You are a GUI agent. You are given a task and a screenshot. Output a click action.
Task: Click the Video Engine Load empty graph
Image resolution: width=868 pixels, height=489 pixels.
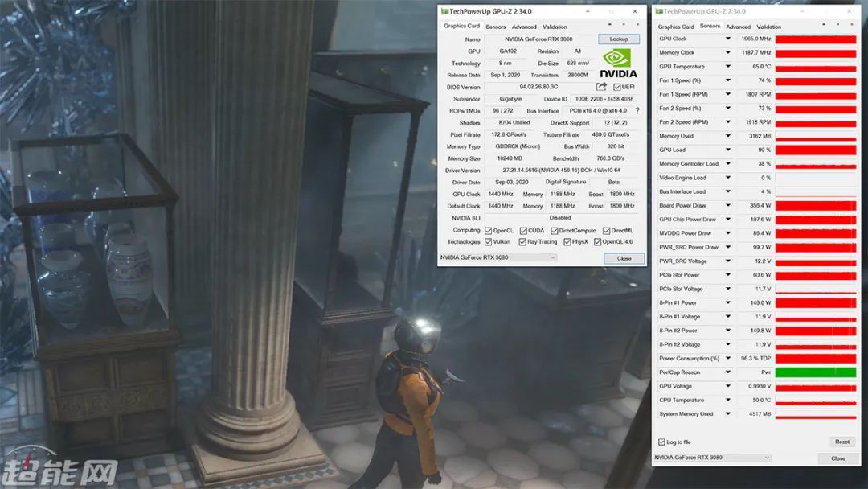click(816, 178)
